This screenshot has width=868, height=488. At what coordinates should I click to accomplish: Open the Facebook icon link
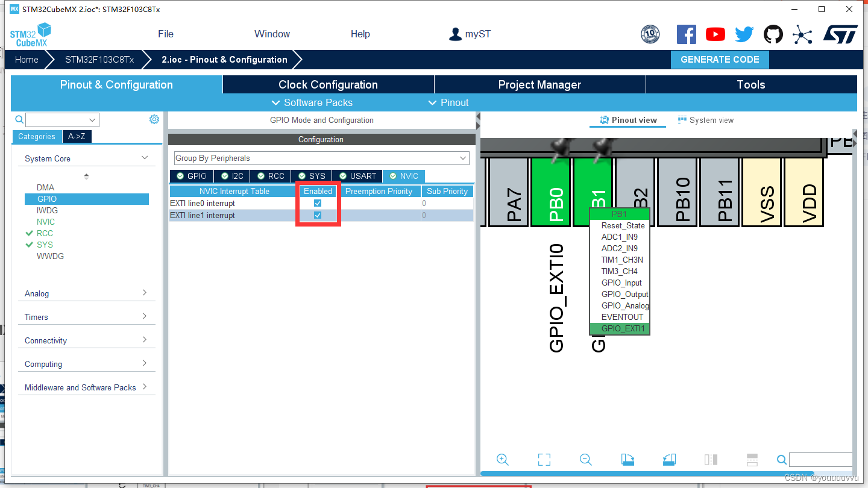pos(686,34)
